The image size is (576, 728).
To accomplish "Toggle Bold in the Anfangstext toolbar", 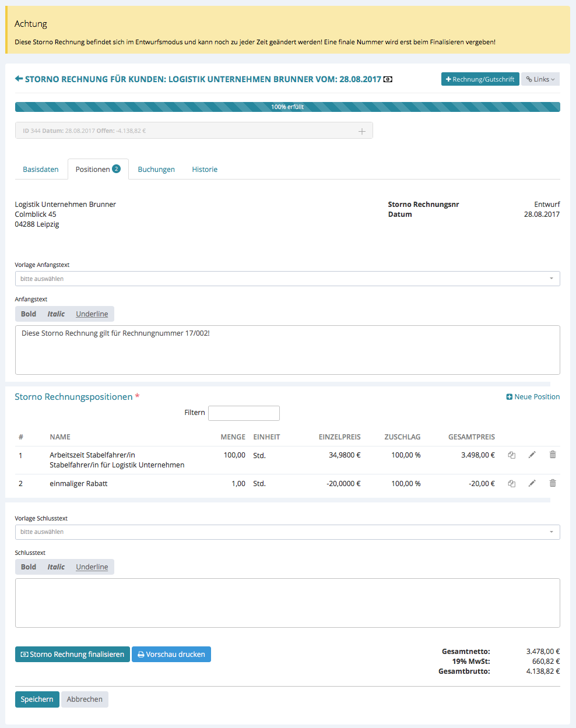I will click(x=29, y=314).
